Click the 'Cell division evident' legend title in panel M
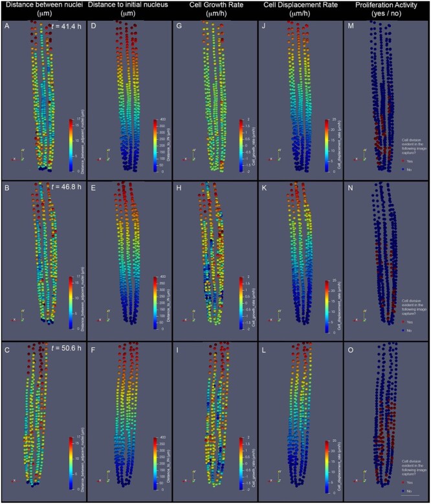431x504 pixels. [x=414, y=146]
